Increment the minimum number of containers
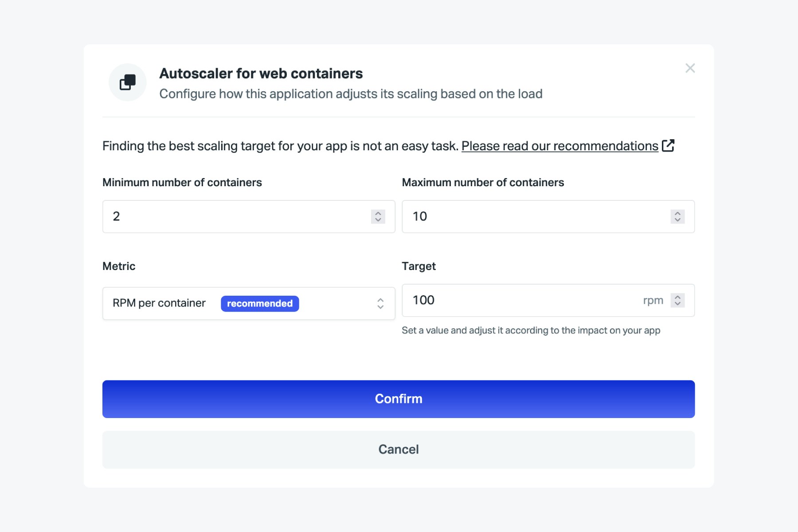798x532 pixels. pos(378,213)
